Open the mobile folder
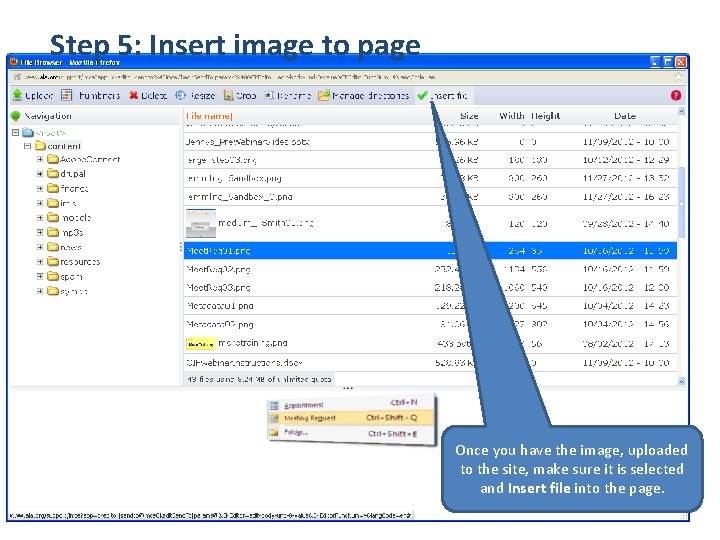This screenshot has height=540, width=720. (x=69, y=218)
